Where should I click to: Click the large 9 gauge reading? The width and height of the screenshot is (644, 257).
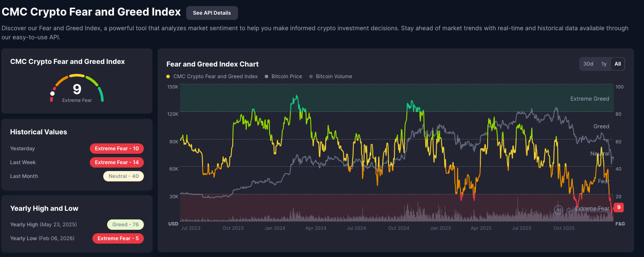coord(77,89)
